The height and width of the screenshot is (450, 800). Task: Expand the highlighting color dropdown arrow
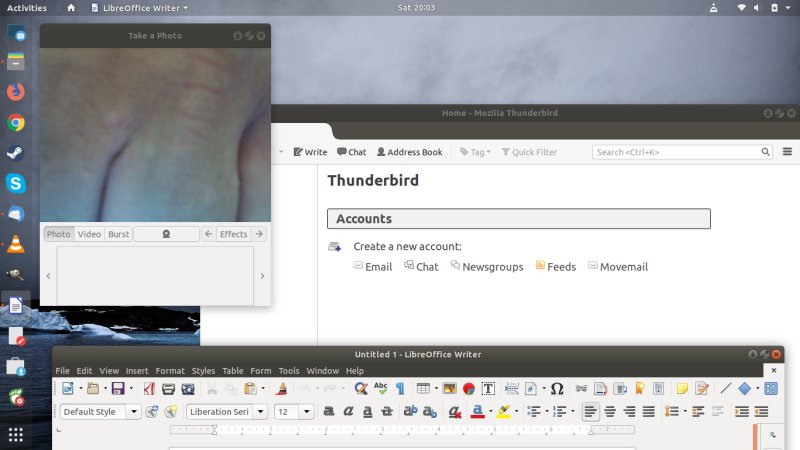coord(516,411)
